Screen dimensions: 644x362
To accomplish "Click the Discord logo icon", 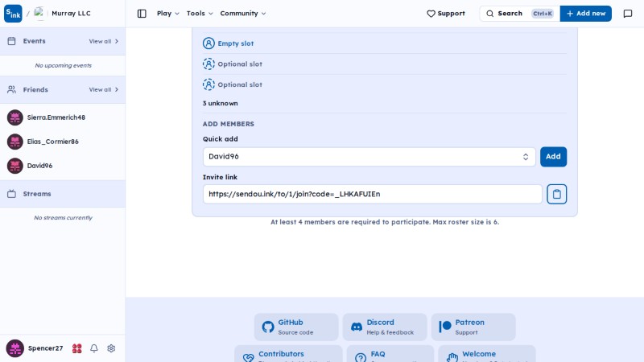I will tap(357, 327).
